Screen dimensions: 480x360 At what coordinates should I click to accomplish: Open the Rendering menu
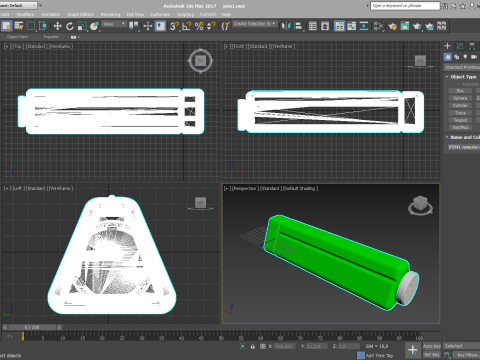click(110, 14)
